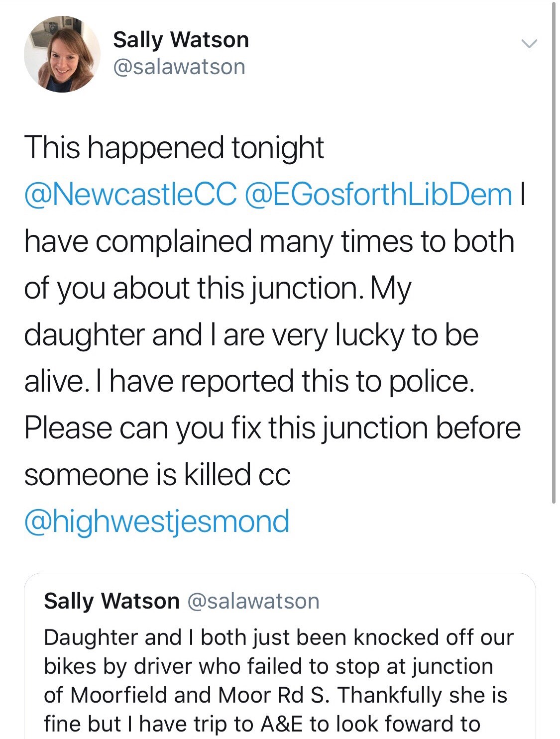Tap the "someone is killed cc" text line
560x739 pixels.
[157, 474]
